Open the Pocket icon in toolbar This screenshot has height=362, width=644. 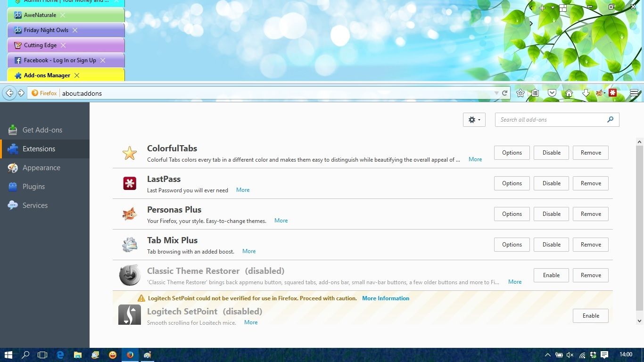[552, 93]
